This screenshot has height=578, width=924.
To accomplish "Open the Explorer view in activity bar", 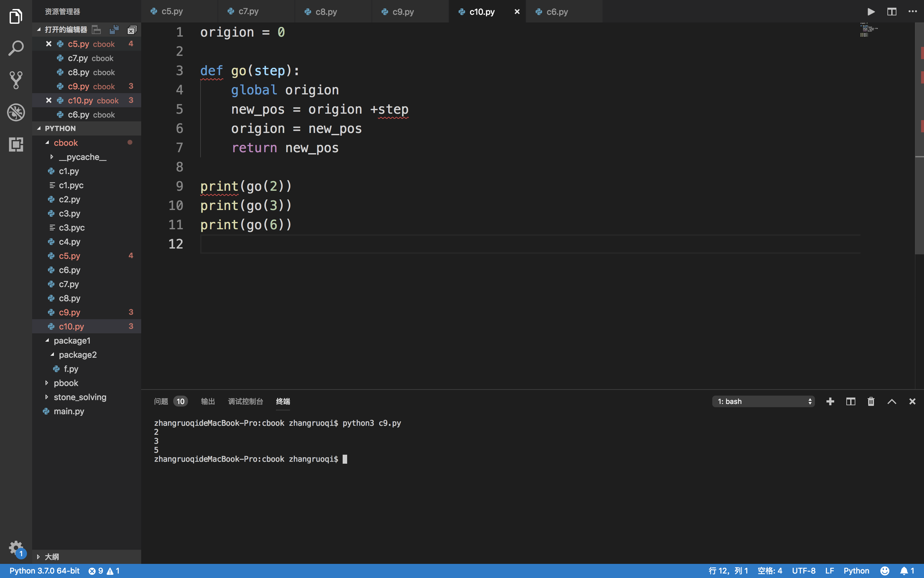I will 16,16.
